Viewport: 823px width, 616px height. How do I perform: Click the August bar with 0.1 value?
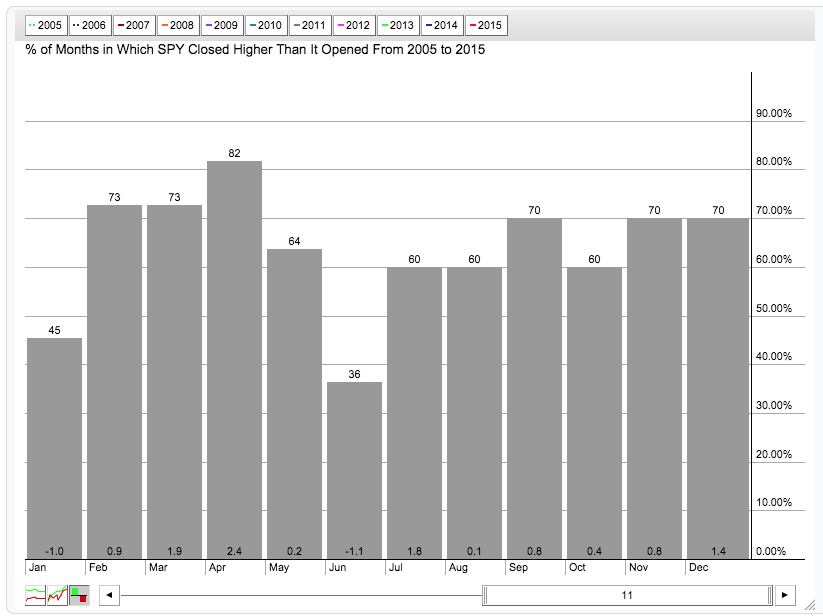(474, 413)
